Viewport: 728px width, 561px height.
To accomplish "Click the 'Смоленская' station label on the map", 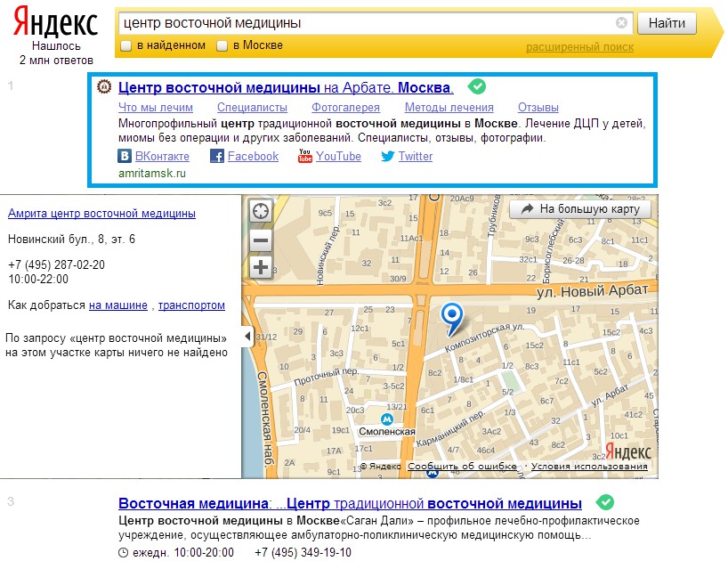I will coord(387,431).
